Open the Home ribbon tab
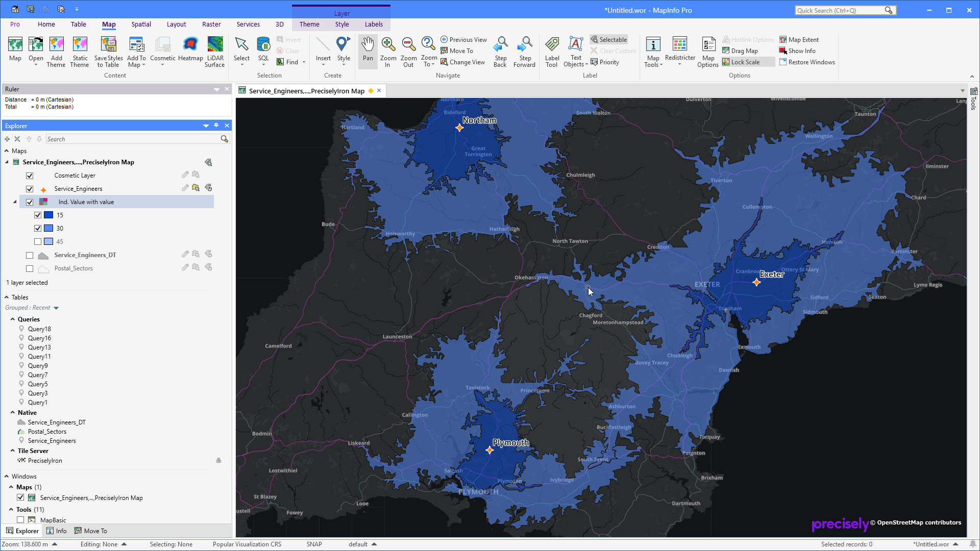Viewport: 980px width, 551px height. [x=46, y=24]
